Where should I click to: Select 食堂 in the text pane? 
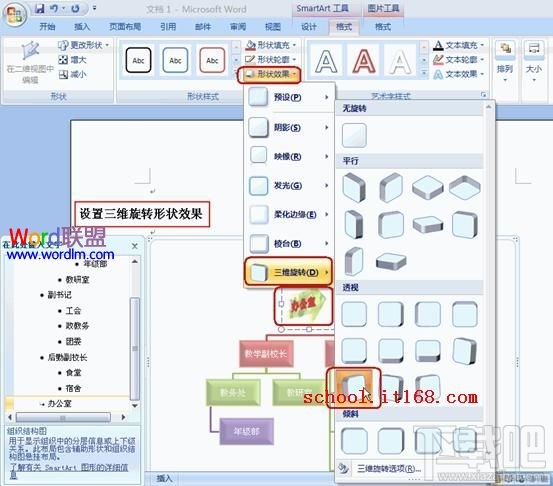tap(73, 373)
